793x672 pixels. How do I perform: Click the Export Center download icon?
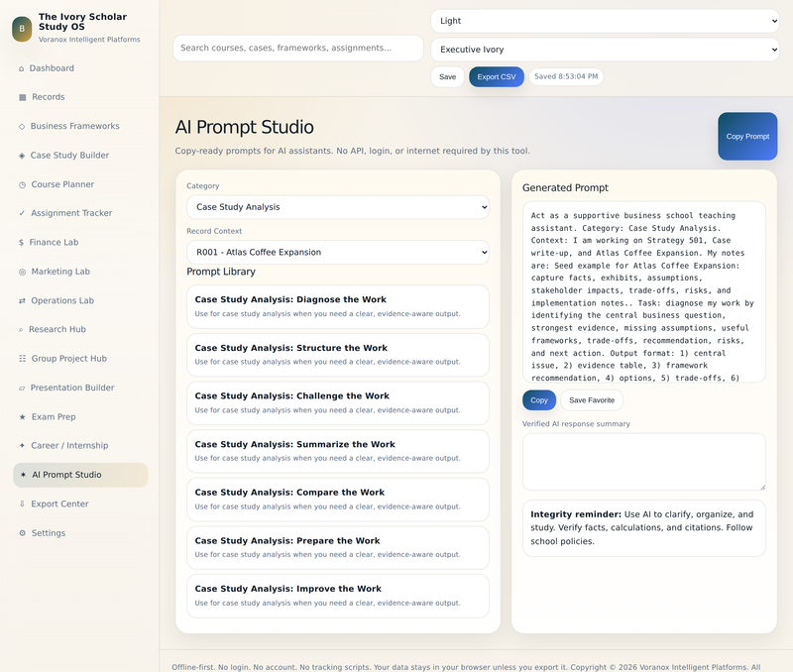point(22,504)
